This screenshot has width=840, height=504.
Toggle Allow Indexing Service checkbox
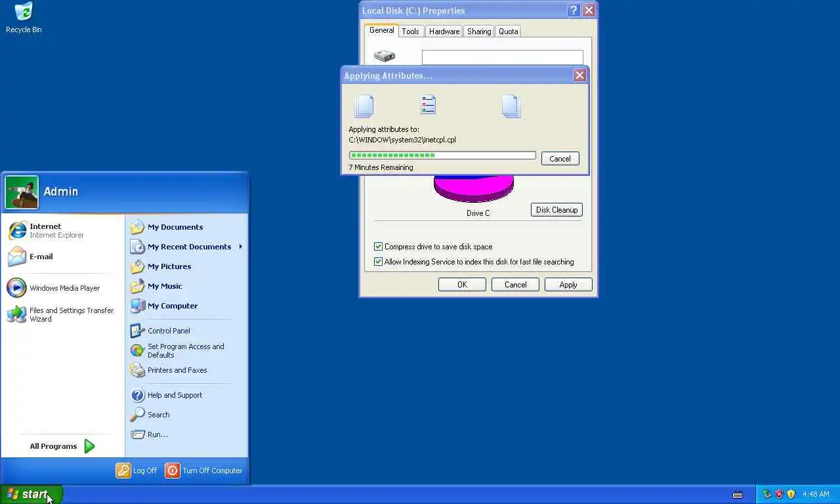(378, 262)
